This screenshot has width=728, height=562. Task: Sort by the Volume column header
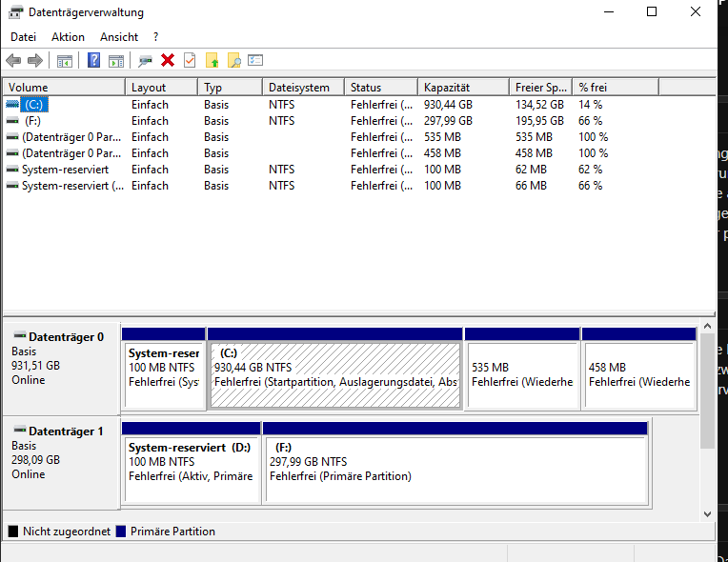(x=65, y=88)
